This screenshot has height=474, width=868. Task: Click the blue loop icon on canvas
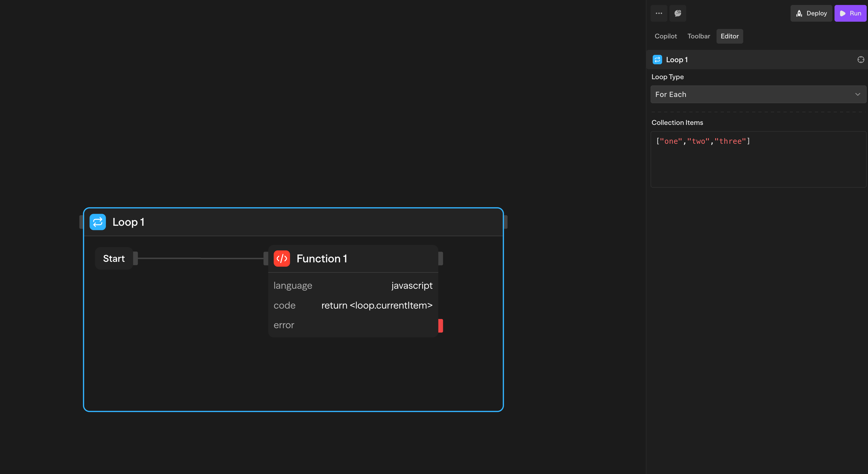point(98,222)
